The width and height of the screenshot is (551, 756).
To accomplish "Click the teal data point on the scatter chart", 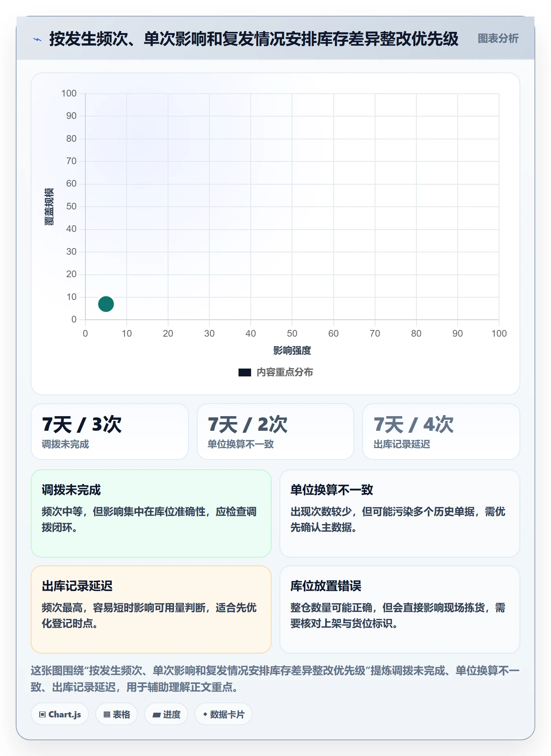I will click(x=106, y=304).
